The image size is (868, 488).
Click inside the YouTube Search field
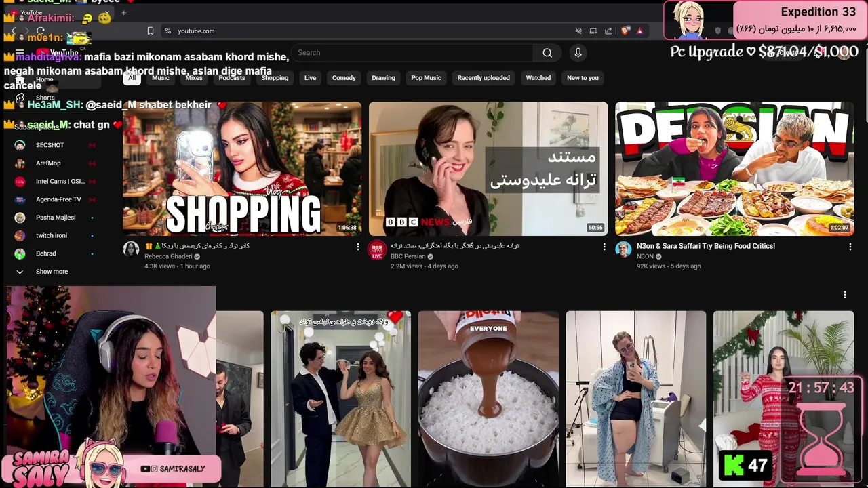click(x=414, y=53)
